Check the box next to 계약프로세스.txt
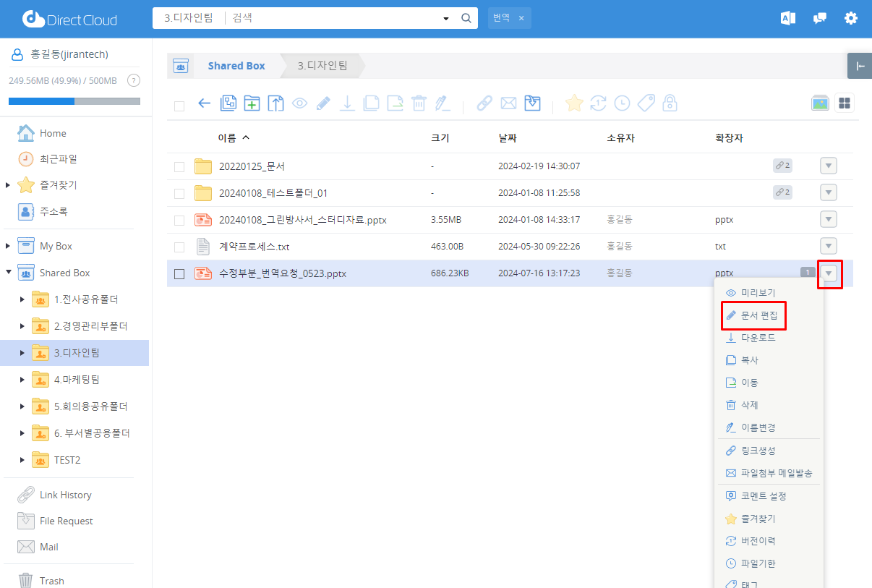This screenshot has width=872, height=588. click(179, 247)
